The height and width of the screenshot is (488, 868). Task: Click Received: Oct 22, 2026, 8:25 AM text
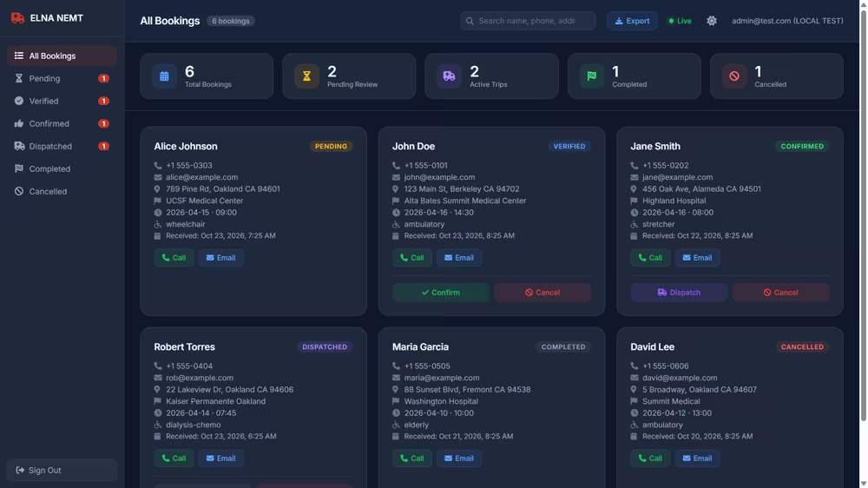point(698,235)
